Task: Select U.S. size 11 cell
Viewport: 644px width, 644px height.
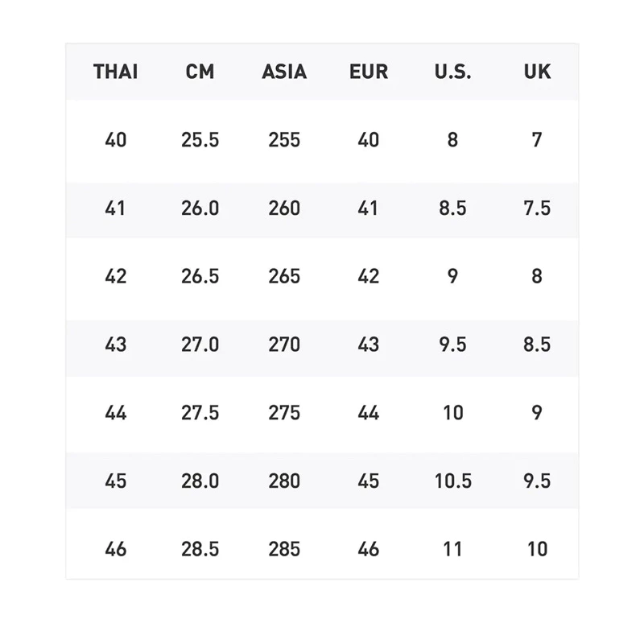Action: (452, 549)
